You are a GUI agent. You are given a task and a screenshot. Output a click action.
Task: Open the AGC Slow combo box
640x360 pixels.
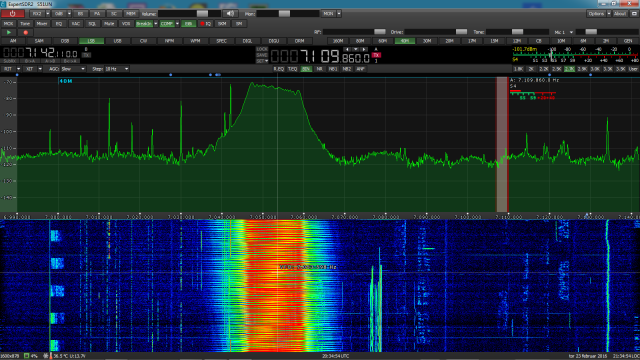click(x=73, y=69)
